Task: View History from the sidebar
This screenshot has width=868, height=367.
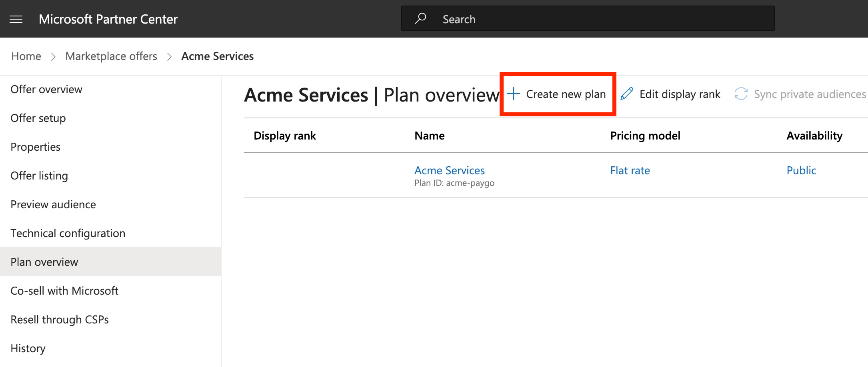Action: pyautogui.click(x=28, y=349)
